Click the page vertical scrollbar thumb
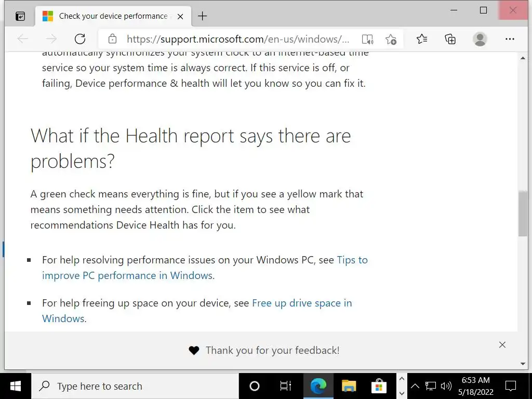 click(523, 214)
